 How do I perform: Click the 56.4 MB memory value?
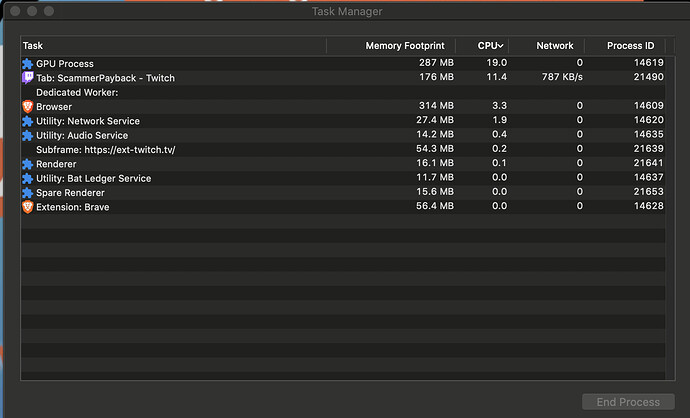click(435, 206)
